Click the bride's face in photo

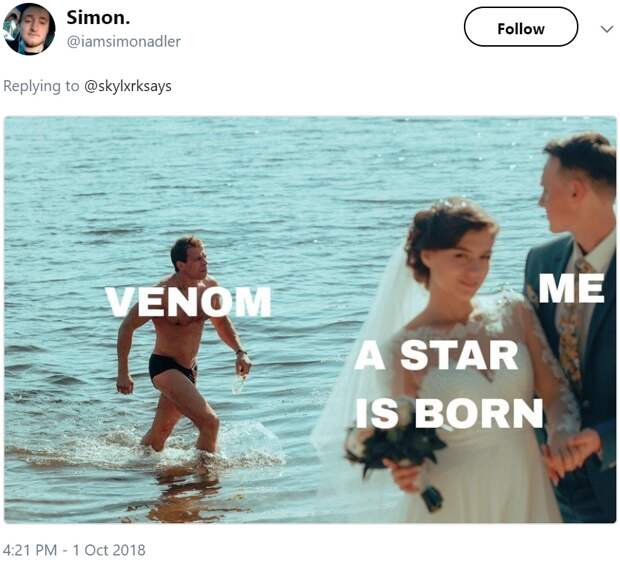coord(465,264)
